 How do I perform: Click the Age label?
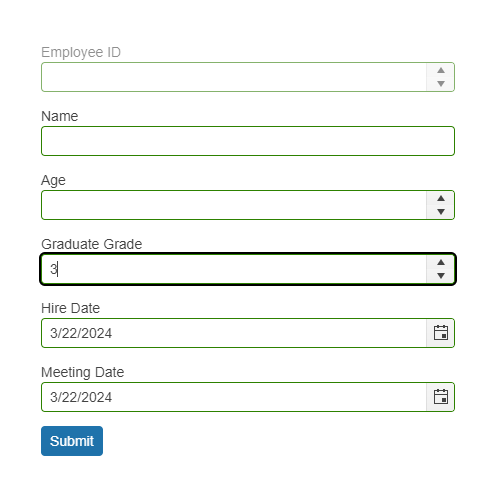tap(53, 180)
